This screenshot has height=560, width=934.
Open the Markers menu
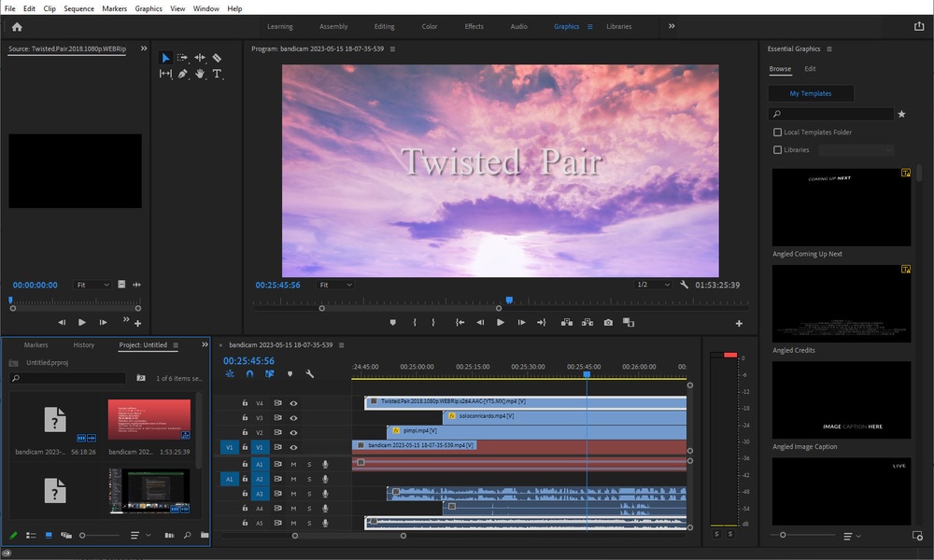click(x=114, y=8)
